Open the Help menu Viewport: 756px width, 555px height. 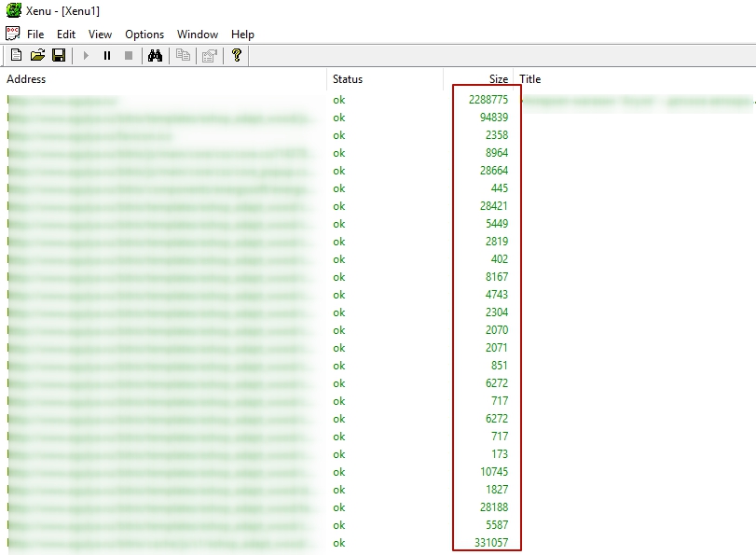tap(242, 35)
